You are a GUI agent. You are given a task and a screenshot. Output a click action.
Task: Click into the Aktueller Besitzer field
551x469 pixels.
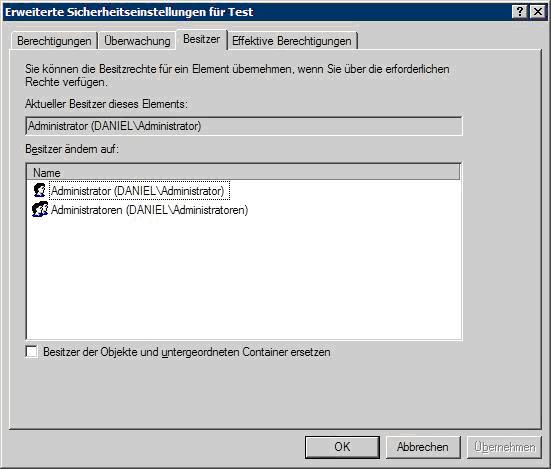click(x=244, y=126)
